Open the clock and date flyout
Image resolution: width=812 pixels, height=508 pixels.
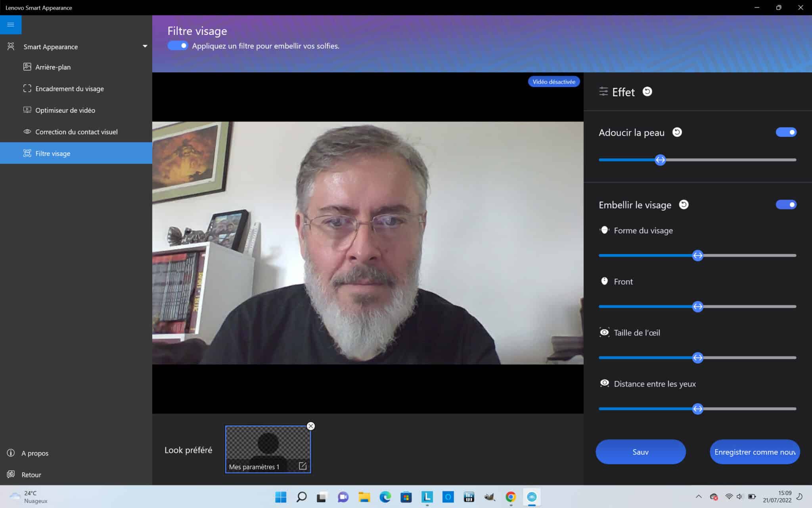[x=777, y=496]
